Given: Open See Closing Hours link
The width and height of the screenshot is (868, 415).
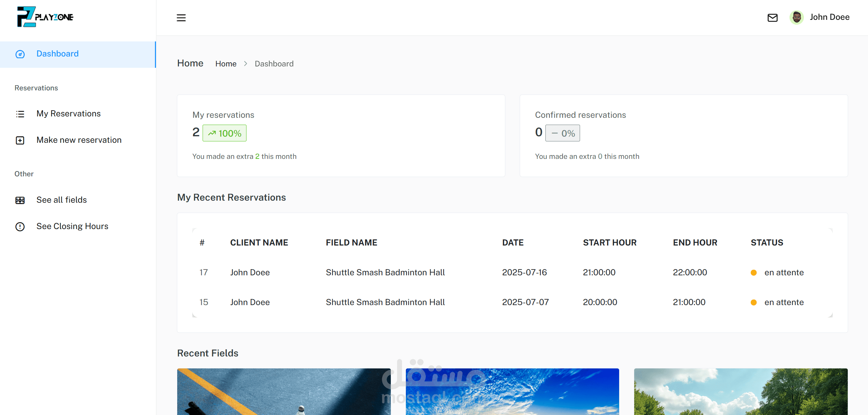Looking at the screenshot, I should pos(72,226).
